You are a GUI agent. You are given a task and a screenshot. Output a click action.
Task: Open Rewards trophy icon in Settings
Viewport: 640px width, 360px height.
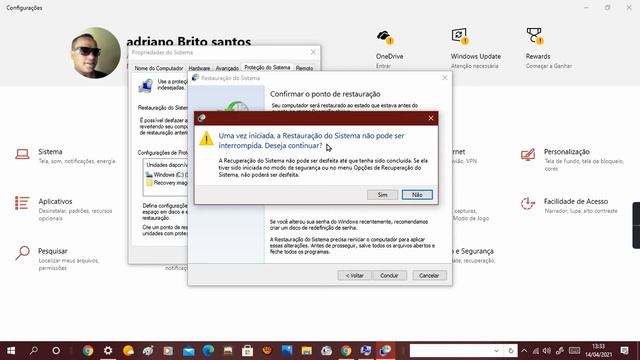(x=534, y=36)
